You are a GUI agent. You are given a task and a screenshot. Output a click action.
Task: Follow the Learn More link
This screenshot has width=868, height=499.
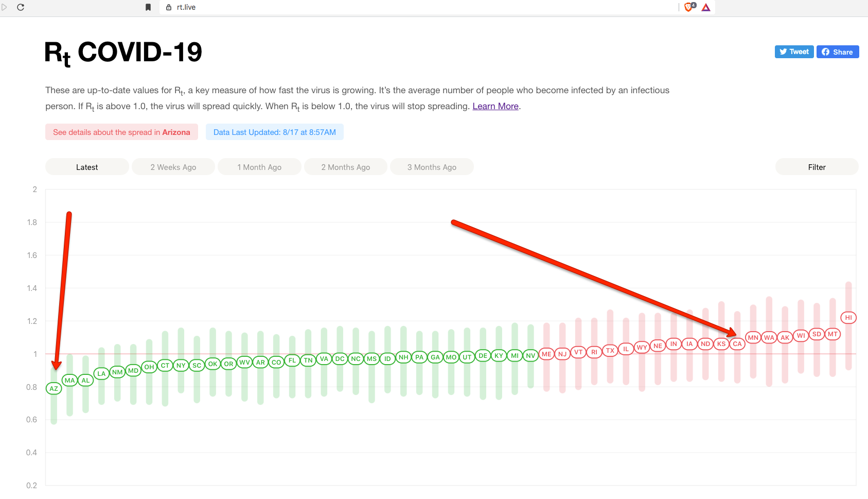(495, 106)
